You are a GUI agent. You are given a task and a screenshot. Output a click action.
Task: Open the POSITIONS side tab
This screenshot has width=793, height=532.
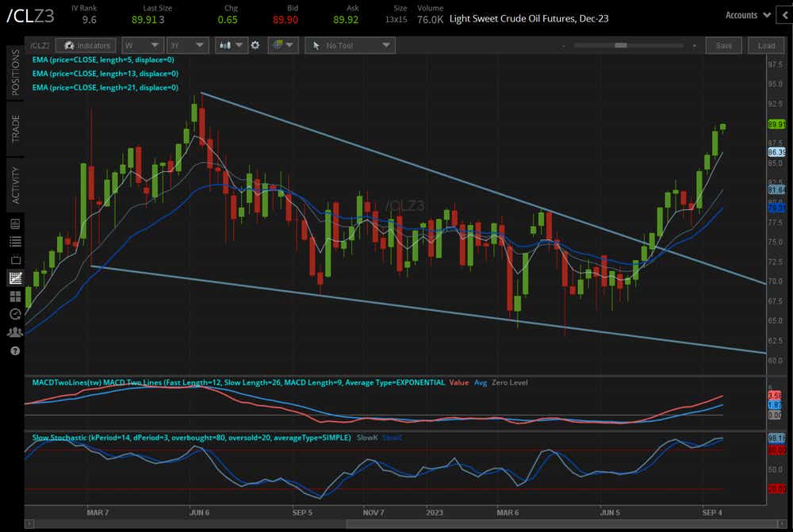pyautogui.click(x=16, y=72)
